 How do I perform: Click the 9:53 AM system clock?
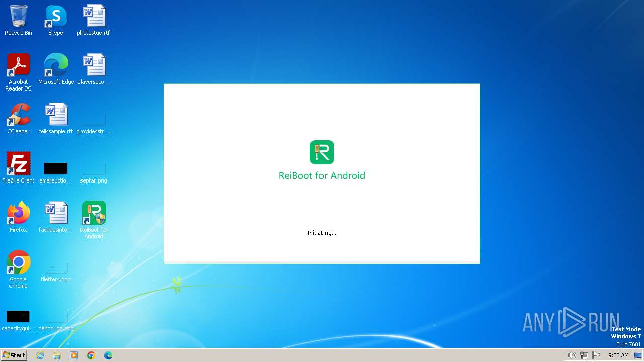tap(618, 355)
